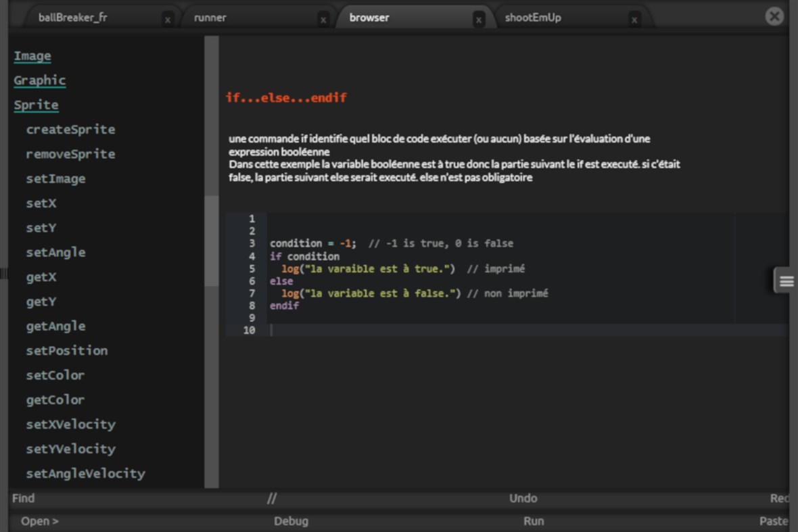Show the getColor reference entry
This screenshot has width=798, height=532.
[55, 400]
